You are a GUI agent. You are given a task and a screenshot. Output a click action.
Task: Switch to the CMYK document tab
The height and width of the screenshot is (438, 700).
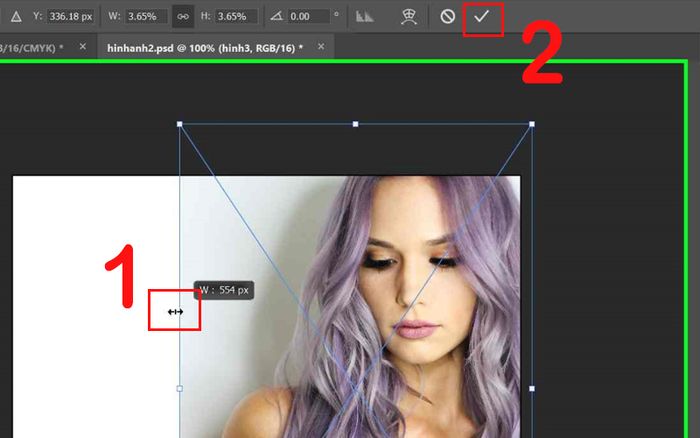[x=31, y=48]
